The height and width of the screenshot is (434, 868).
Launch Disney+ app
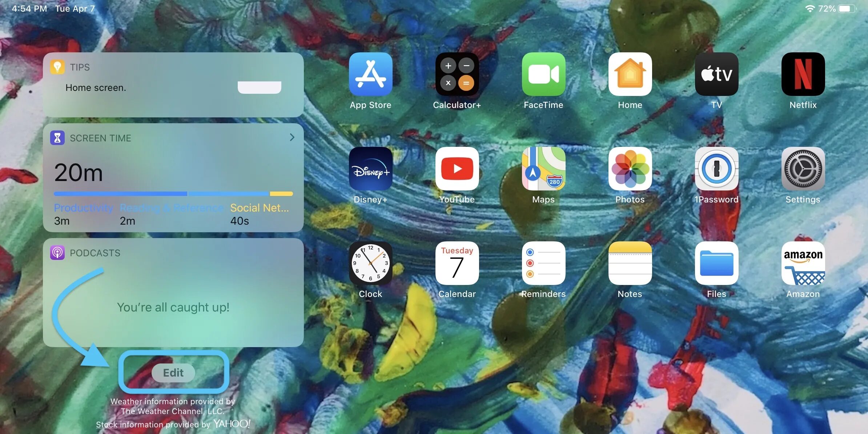click(x=370, y=169)
